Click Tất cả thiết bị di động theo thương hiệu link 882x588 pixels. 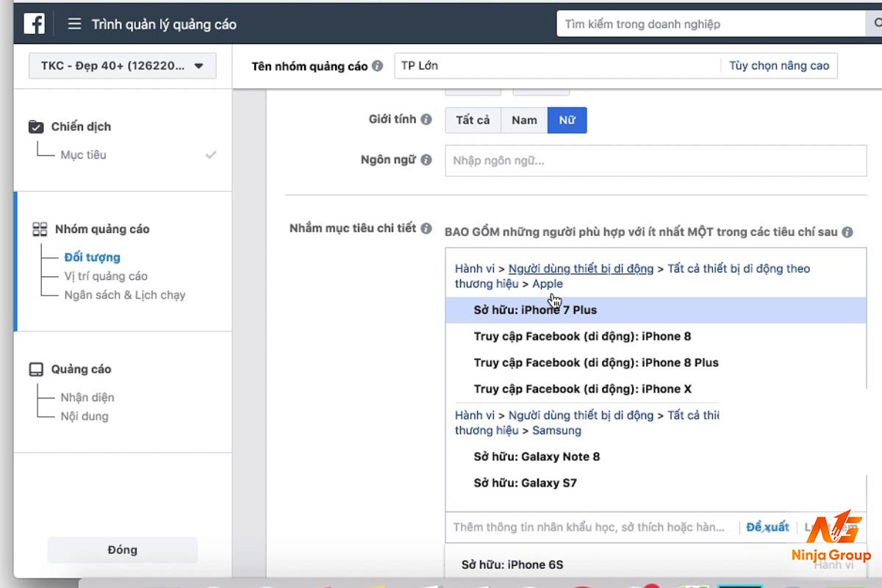click(739, 268)
